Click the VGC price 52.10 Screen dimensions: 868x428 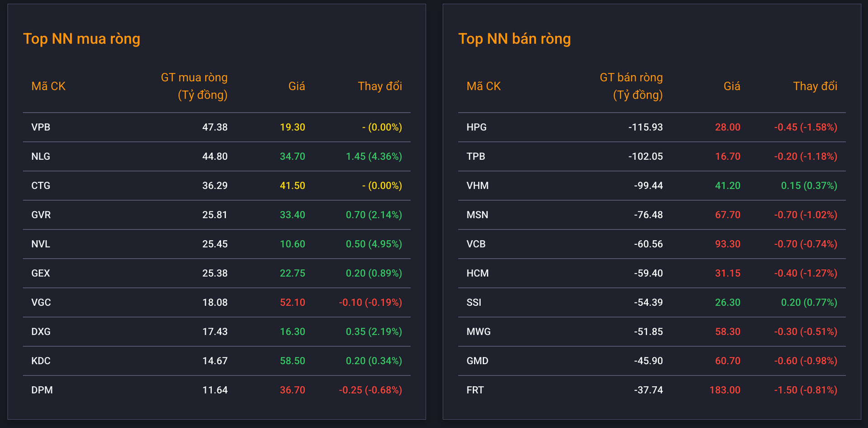tap(292, 302)
